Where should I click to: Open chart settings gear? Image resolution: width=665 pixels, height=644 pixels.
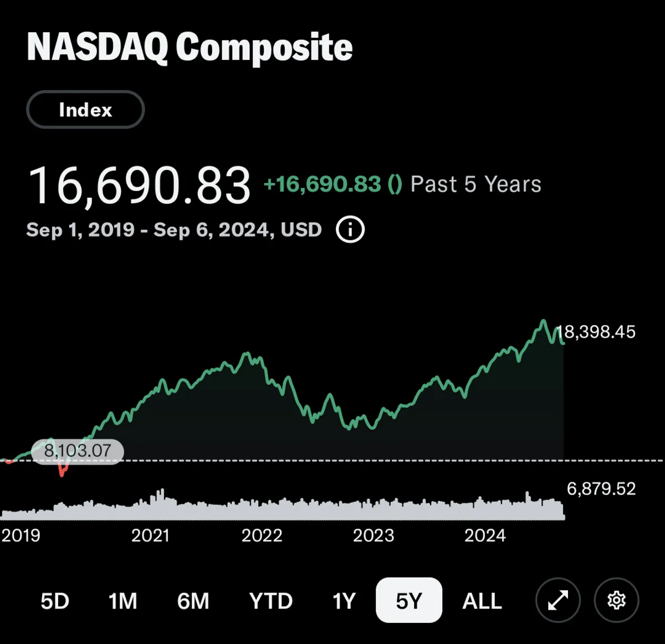pyautogui.click(x=616, y=600)
